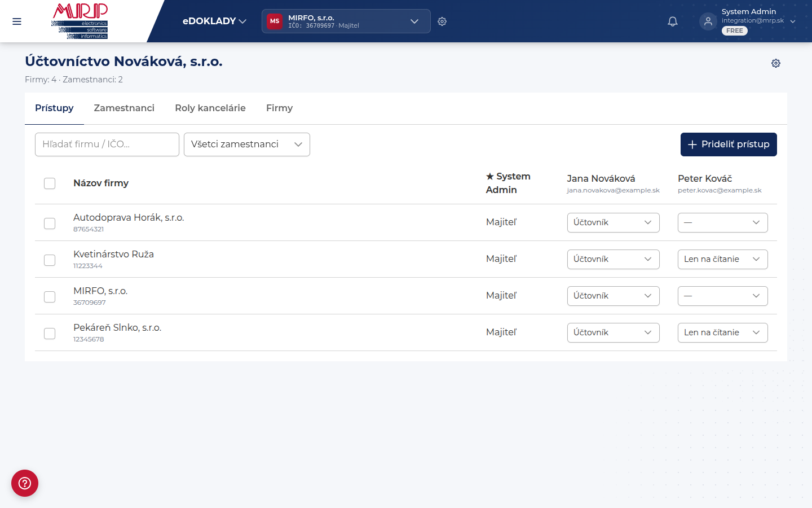Image resolution: width=812 pixels, height=508 pixels.
Task: Change Jana Nováková role for Autodoprava Horák
Action: (614, 222)
